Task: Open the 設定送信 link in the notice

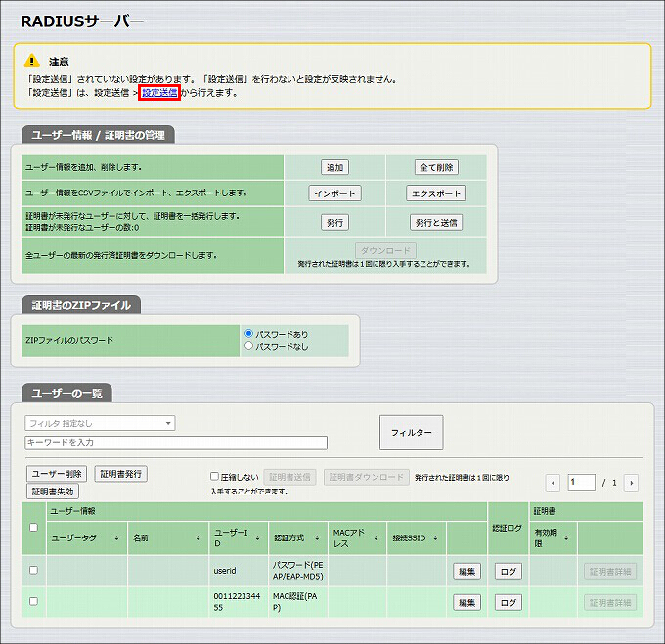Action: 159,93
